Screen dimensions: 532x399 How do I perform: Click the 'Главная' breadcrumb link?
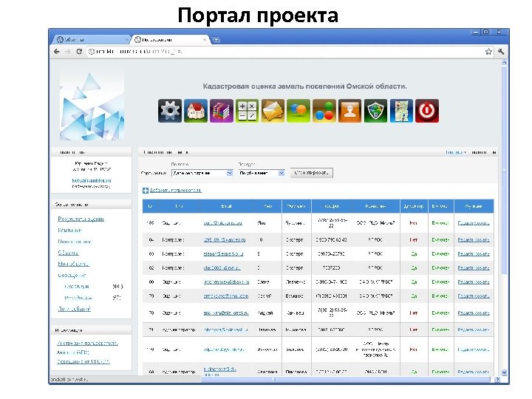coord(454,153)
